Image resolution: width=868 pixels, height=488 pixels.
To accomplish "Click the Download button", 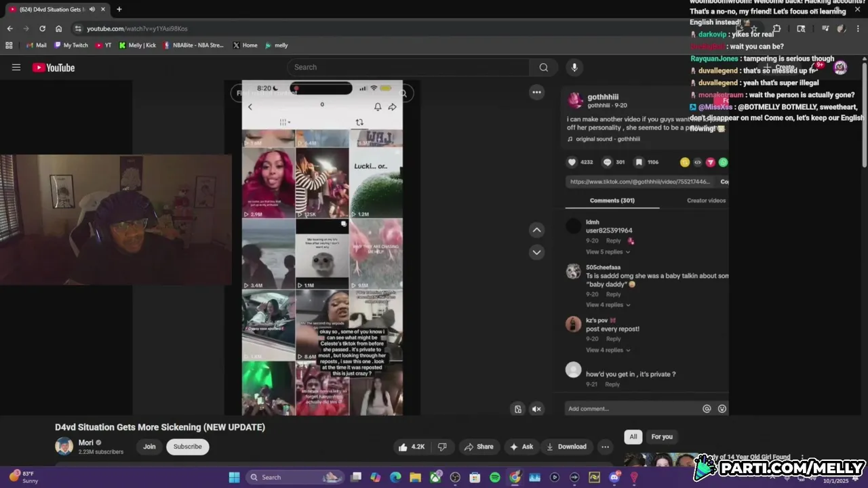I will [x=566, y=447].
